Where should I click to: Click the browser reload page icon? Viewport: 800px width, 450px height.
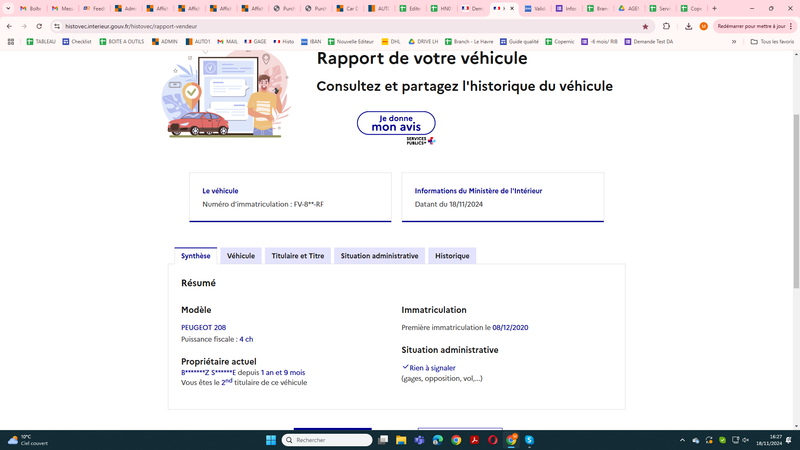39,26
